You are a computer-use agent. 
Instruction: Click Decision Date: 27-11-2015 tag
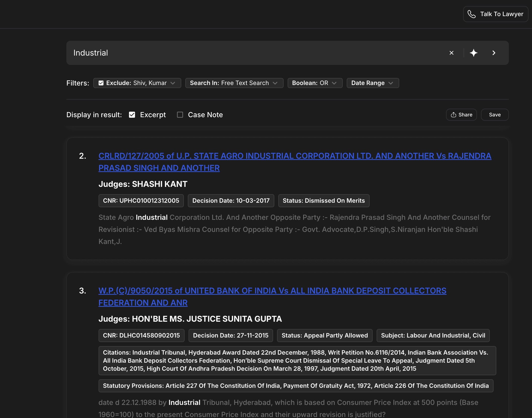(x=231, y=336)
